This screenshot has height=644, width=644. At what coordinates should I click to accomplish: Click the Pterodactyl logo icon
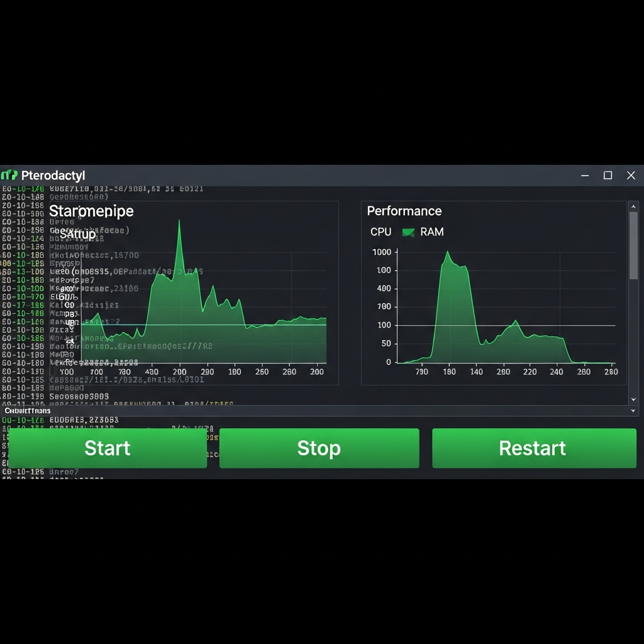[x=9, y=175]
